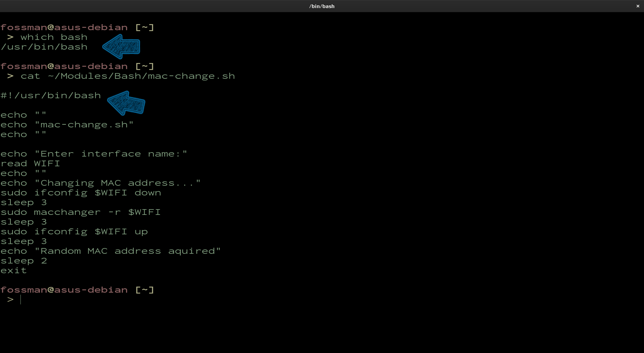Click the blue arrow beside the which bash output
Screen dimensions: 644x353
[121, 47]
